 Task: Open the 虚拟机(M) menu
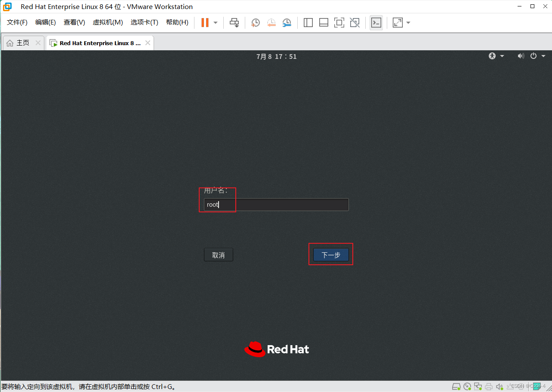(x=108, y=22)
